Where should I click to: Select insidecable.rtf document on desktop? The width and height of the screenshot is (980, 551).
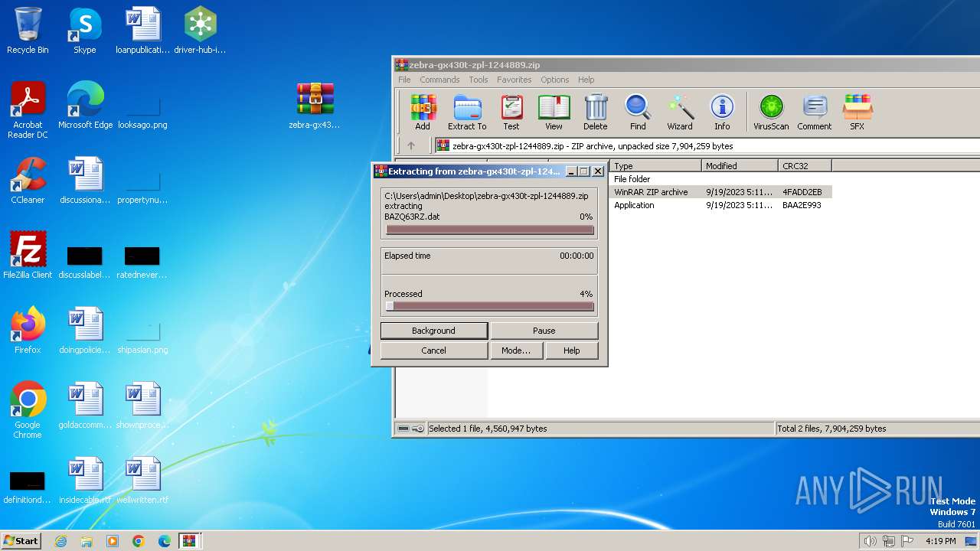[85, 481]
